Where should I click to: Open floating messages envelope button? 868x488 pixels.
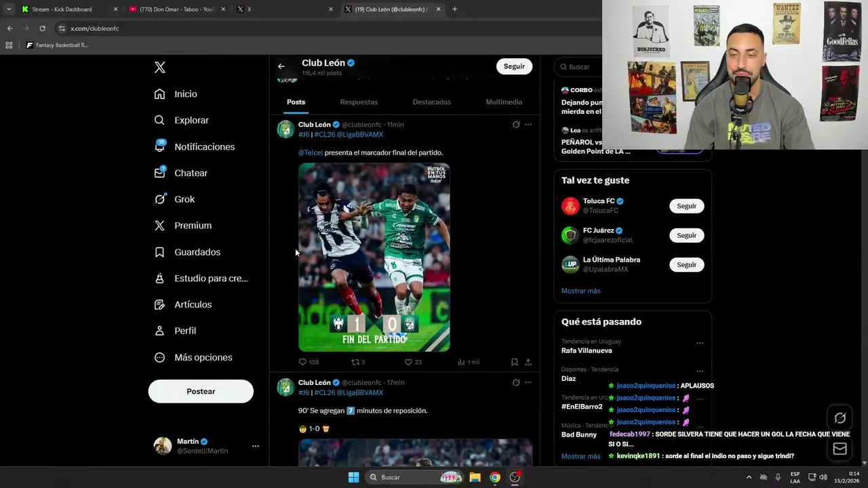coord(840,449)
